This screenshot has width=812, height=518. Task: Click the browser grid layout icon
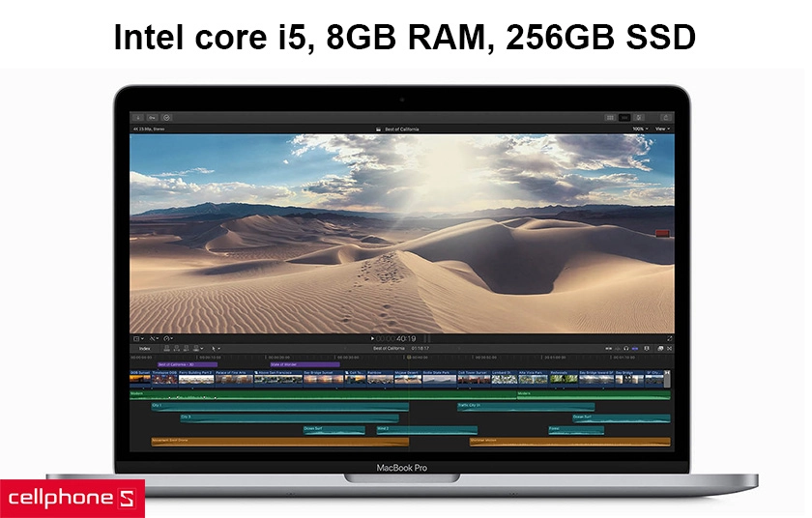coord(610,117)
